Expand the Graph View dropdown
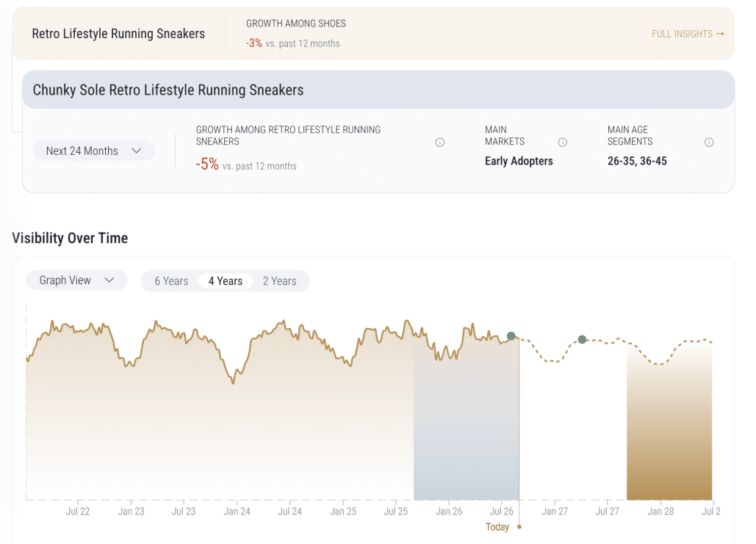756x544 pixels. pyautogui.click(x=76, y=280)
